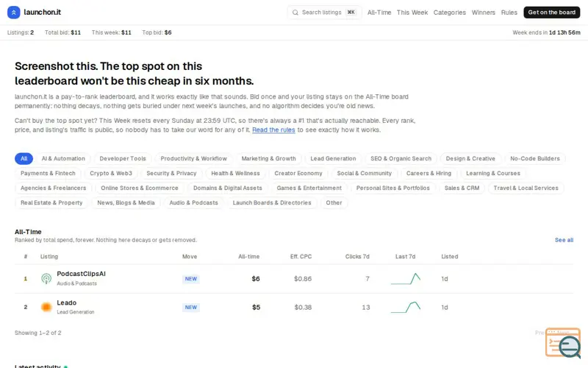Filter by No-Code Builders

(x=535, y=158)
